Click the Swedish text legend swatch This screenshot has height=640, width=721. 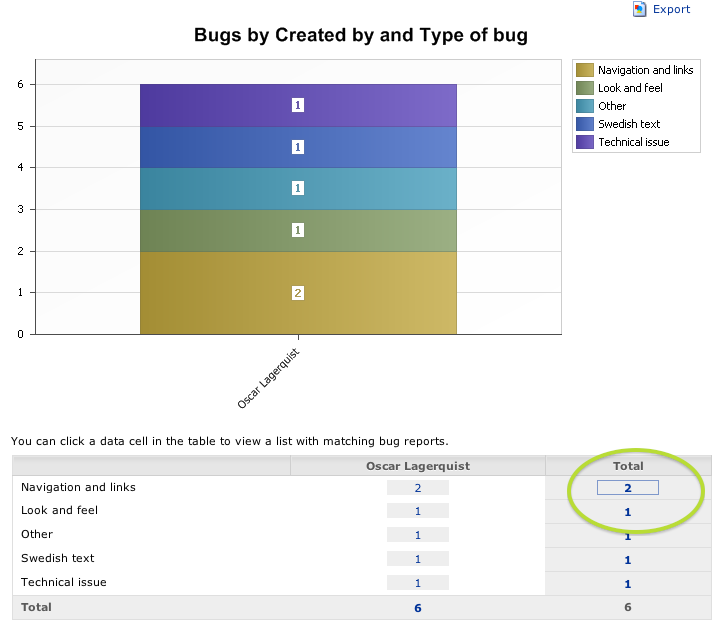point(585,124)
